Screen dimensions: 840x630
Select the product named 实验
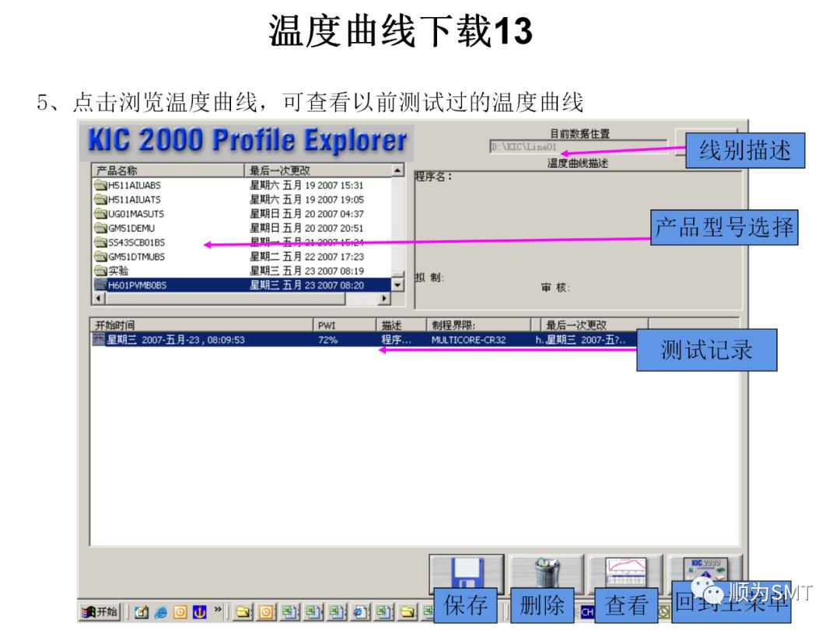(118, 271)
